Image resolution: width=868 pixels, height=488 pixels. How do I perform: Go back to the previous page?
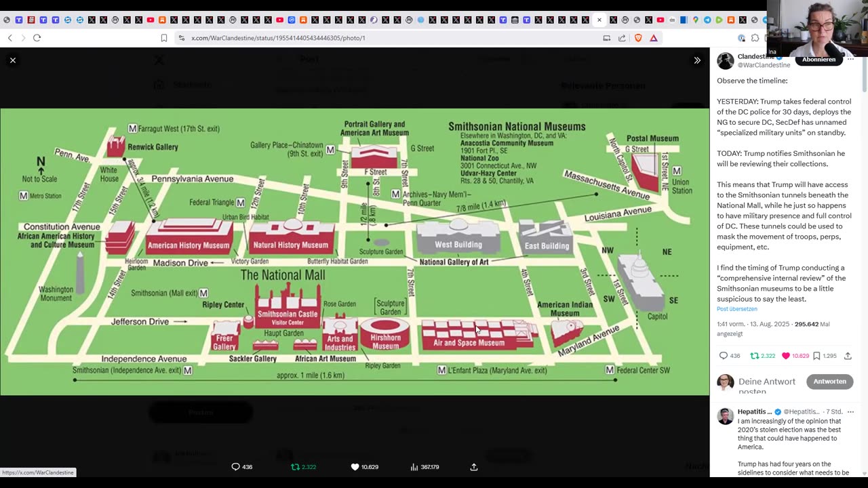point(9,38)
